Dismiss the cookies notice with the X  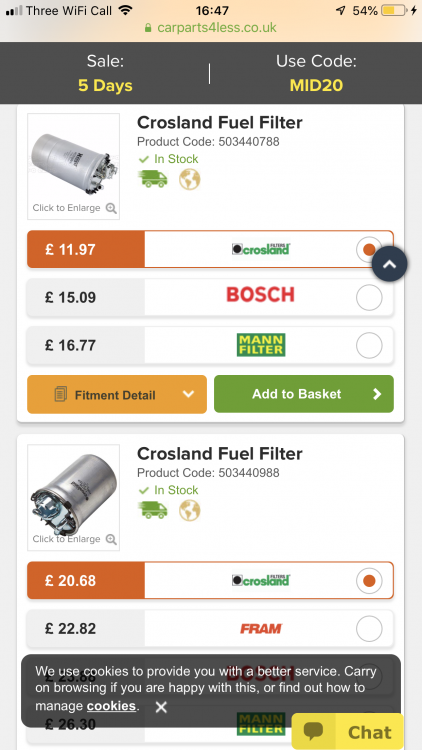(x=161, y=707)
